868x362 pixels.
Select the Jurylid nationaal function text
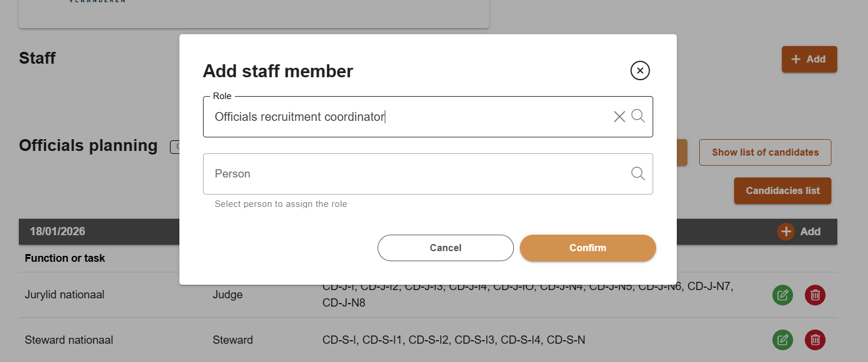64,294
